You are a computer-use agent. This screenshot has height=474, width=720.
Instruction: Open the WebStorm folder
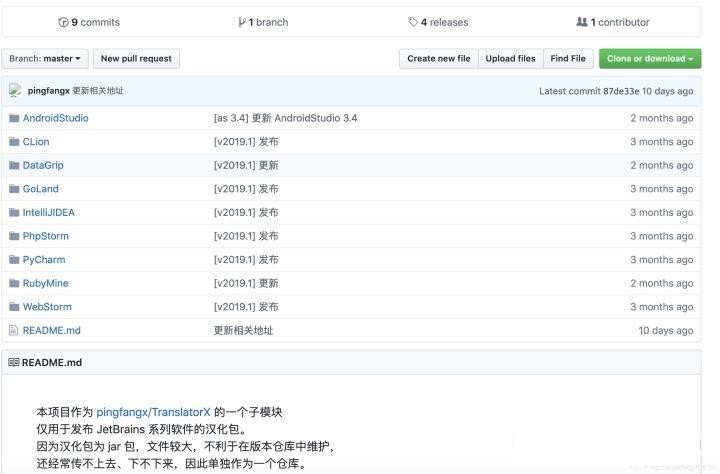pos(47,307)
